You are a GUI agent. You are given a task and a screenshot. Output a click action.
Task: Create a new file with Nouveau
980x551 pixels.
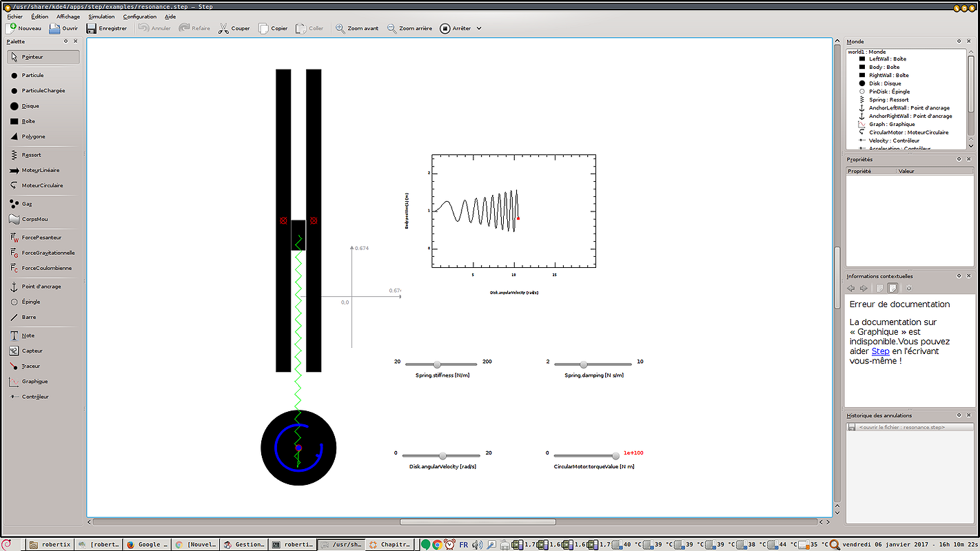(x=23, y=28)
